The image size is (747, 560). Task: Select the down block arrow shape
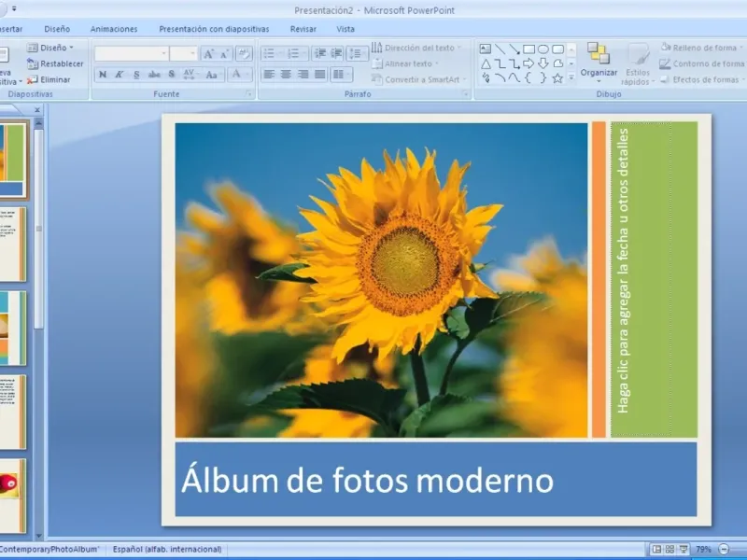543,63
